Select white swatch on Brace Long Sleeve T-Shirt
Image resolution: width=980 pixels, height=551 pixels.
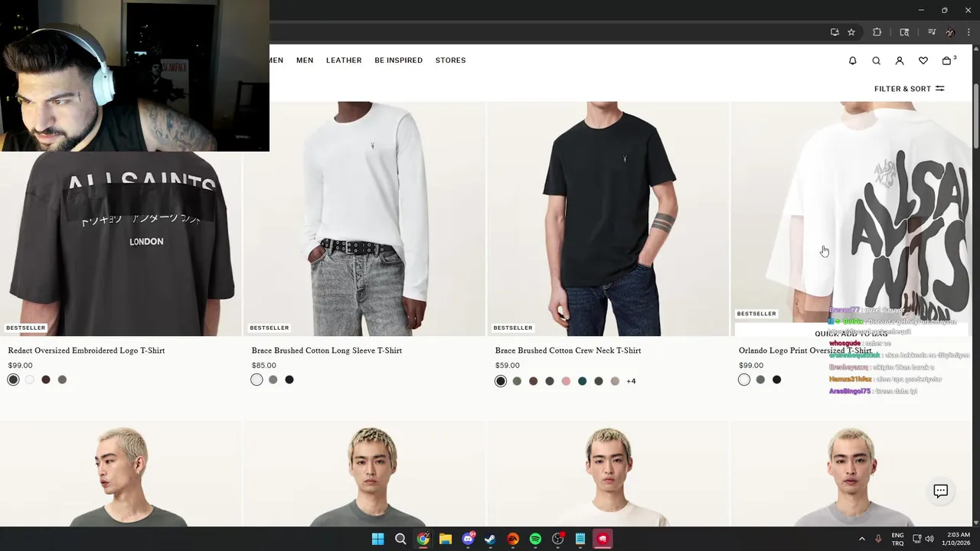coord(256,380)
